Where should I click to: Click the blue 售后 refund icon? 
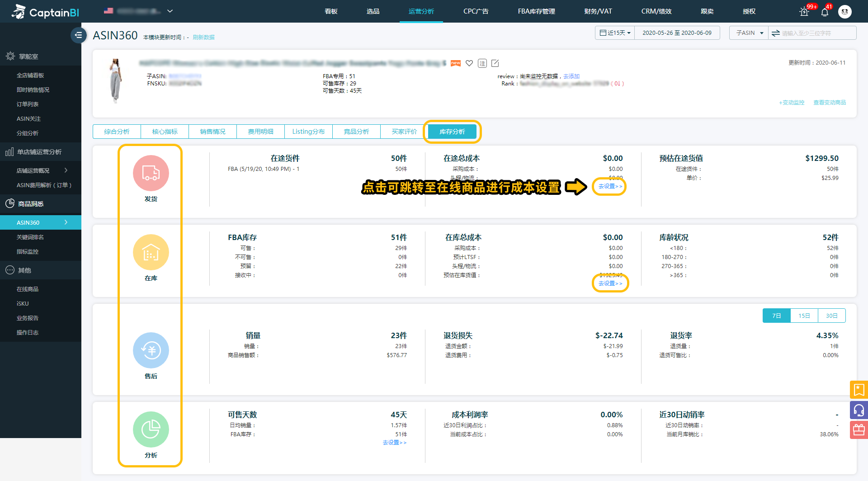click(151, 350)
